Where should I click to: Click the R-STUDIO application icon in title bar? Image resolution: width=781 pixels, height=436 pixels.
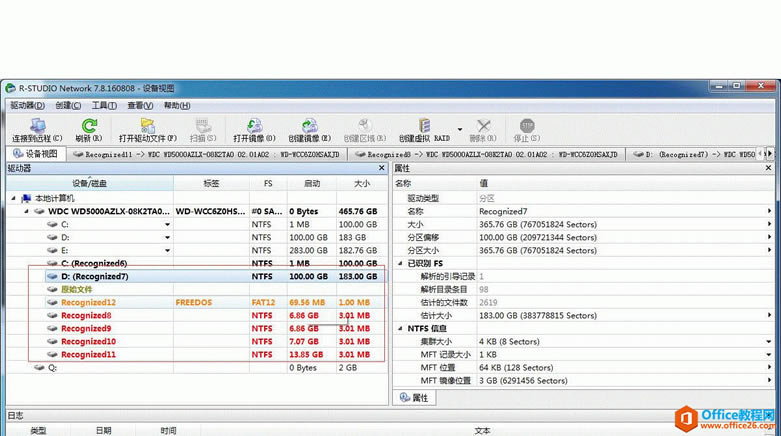point(10,88)
